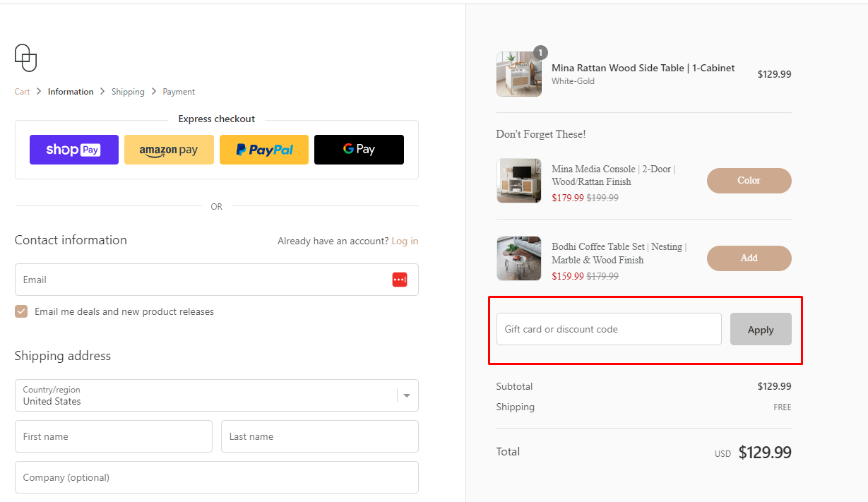Click the First name field
868x502 pixels.
114,436
